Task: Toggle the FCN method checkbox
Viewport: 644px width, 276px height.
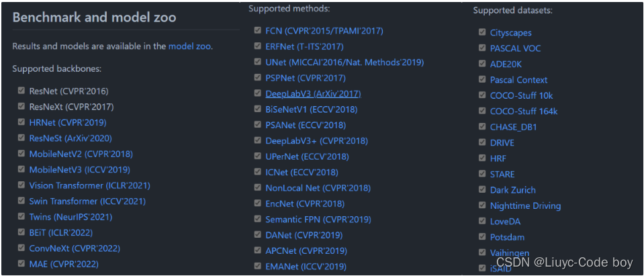Action: (257, 30)
